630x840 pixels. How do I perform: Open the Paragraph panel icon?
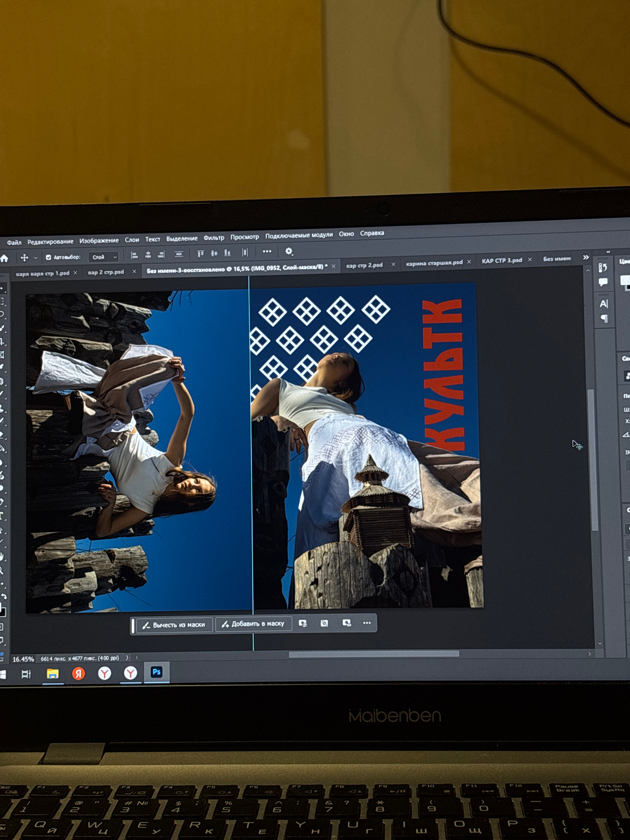pos(604,319)
